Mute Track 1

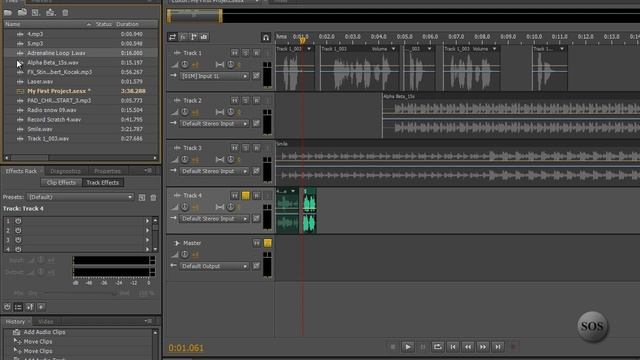[235, 53]
